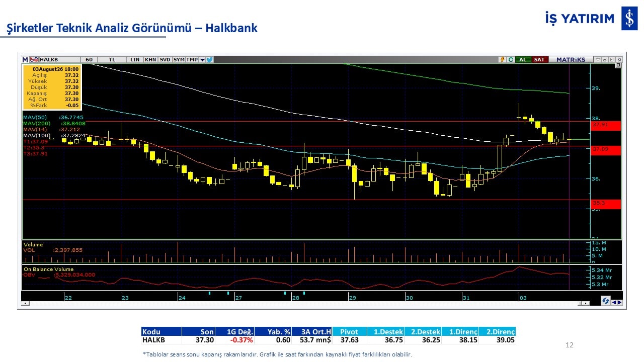Open the chart type icon beside HALKB
644x362 pixels.
point(34,59)
